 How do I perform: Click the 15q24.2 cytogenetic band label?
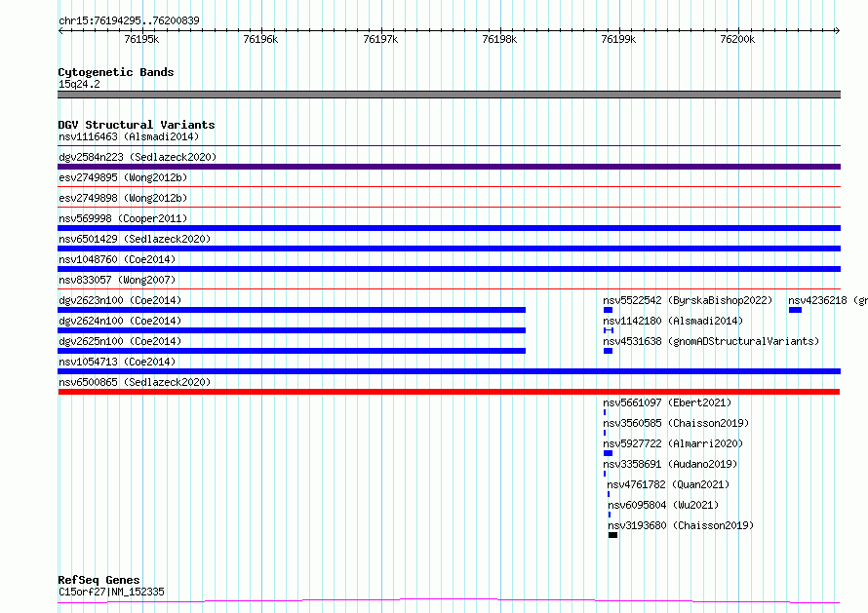[x=79, y=84]
